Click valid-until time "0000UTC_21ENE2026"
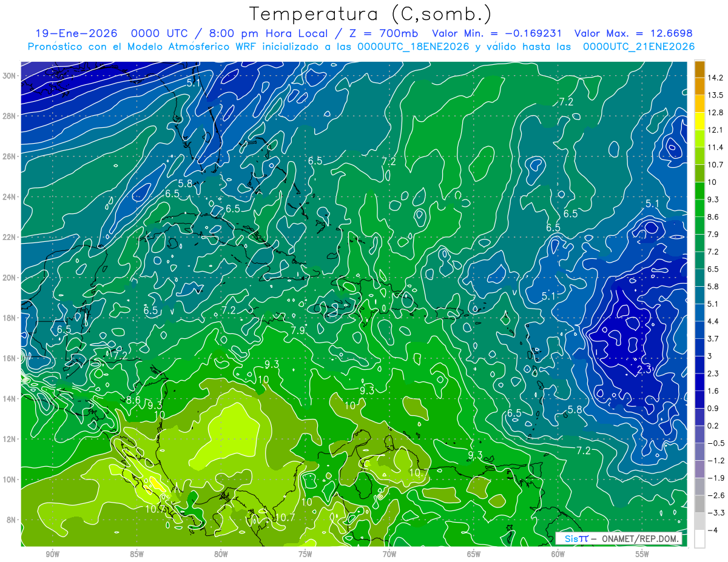Image resolution: width=728 pixels, height=562 pixels. 638,47
